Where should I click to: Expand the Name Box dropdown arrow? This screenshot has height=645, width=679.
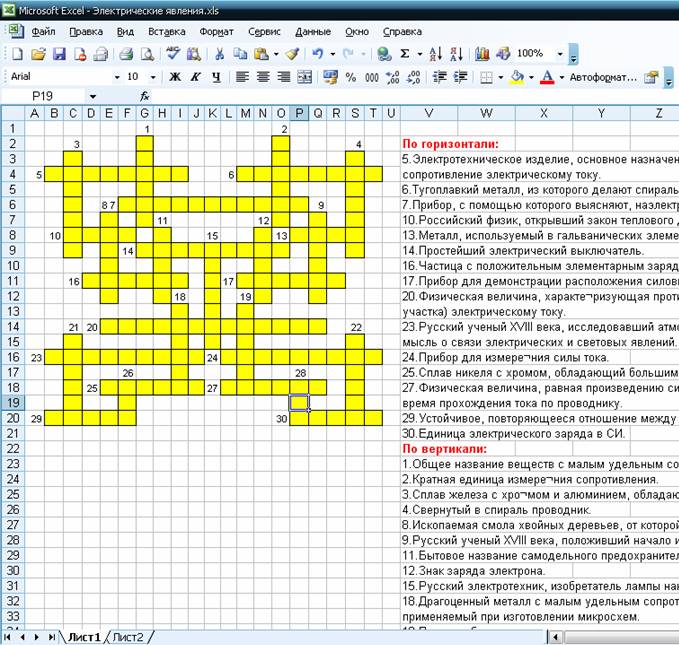tap(93, 96)
